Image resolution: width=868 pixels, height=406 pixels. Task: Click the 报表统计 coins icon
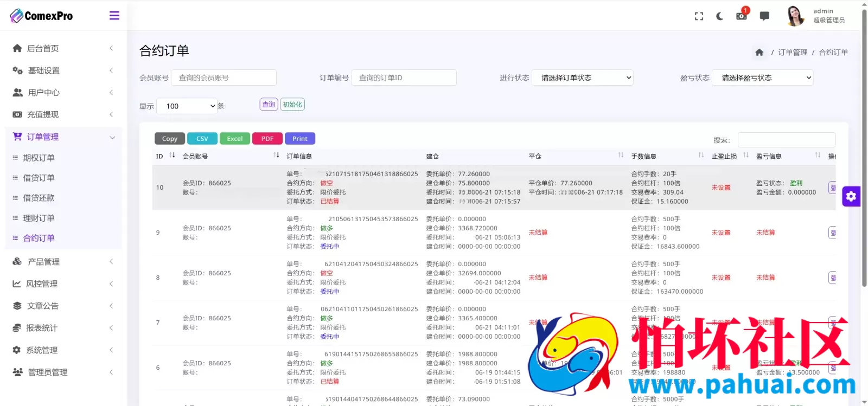[x=17, y=328]
